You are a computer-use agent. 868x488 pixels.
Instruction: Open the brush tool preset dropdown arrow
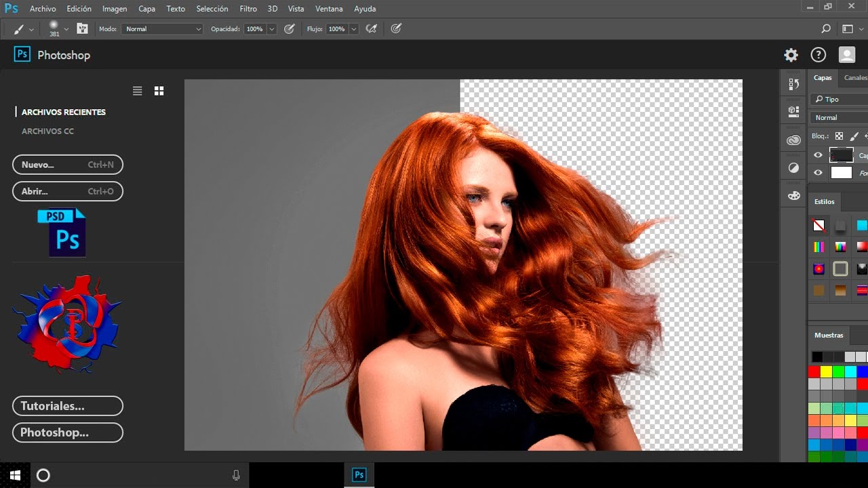pyautogui.click(x=31, y=29)
